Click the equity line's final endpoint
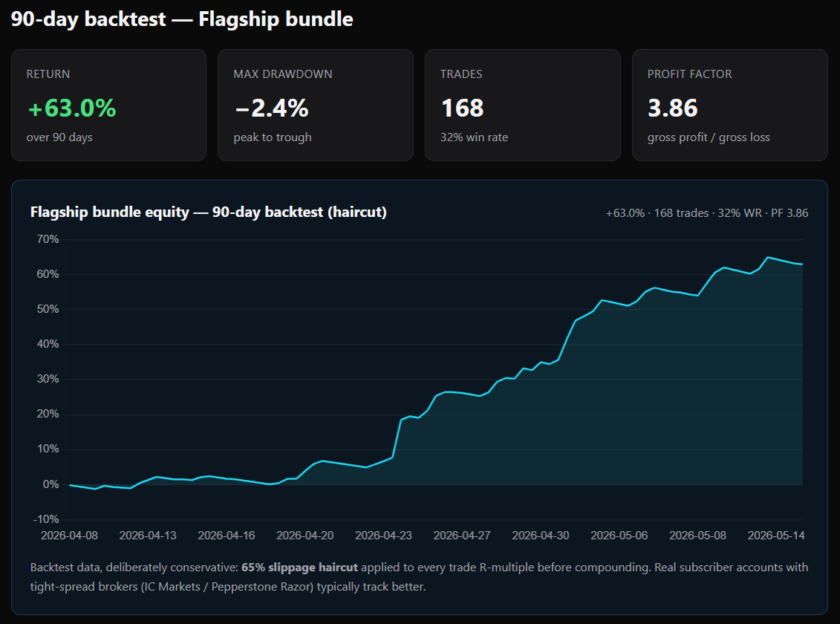Screen dimensions: 840x624 (x=802, y=264)
